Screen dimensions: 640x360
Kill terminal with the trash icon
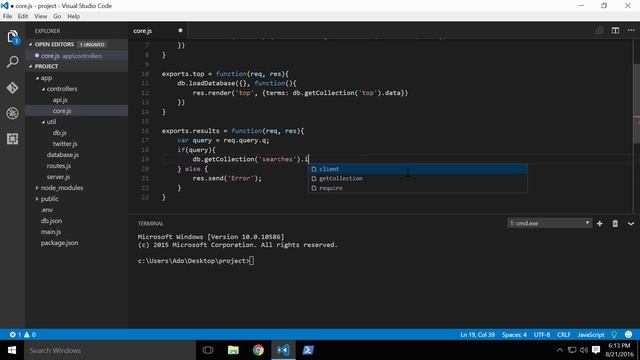point(615,224)
